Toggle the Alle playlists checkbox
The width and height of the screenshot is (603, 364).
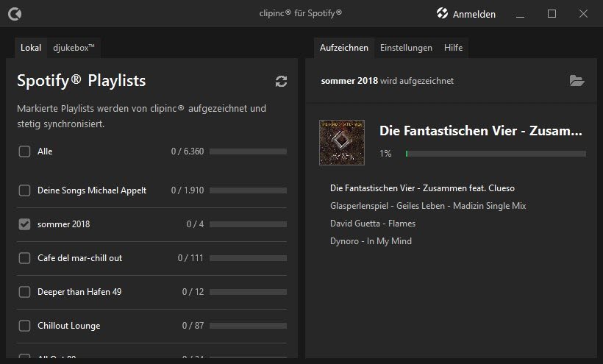(24, 151)
